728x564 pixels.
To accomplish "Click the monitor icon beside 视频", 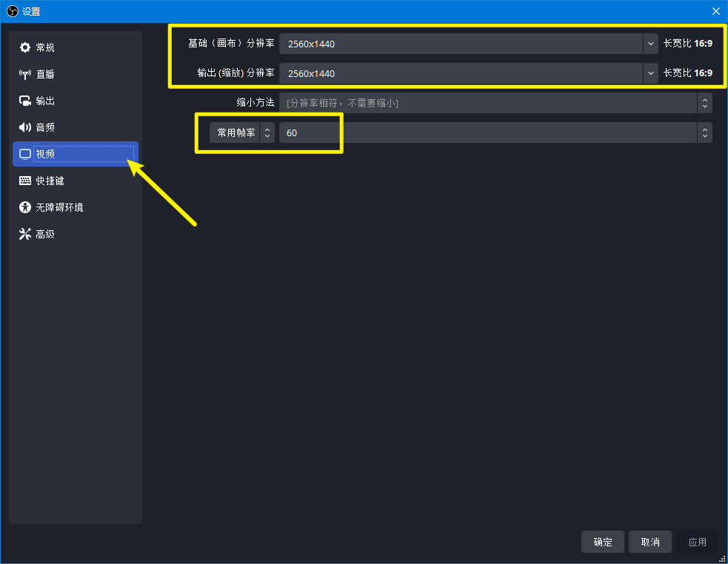I will coord(25,154).
